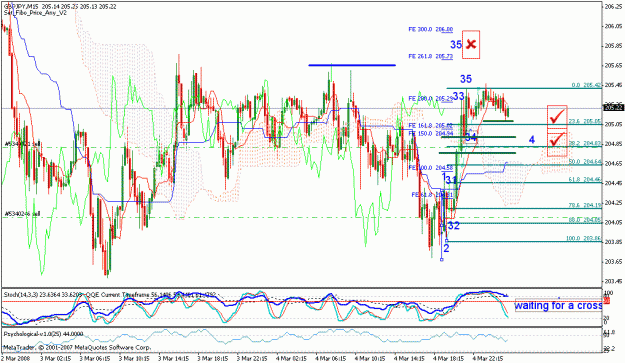This screenshot has height=363, width=625.
Task: Click the '3 Mar 14:15' time axis label
Action: tap(174, 359)
